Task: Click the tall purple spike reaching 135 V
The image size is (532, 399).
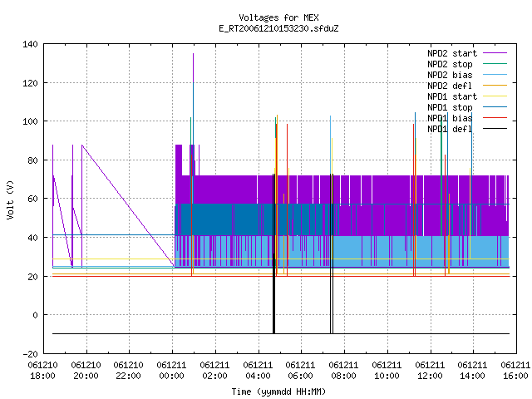Action: click(194, 68)
